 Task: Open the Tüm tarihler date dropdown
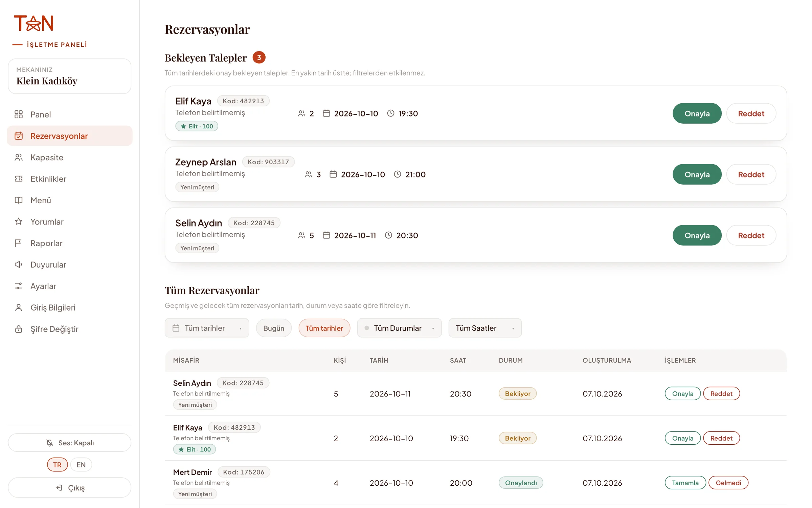click(207, 328)
